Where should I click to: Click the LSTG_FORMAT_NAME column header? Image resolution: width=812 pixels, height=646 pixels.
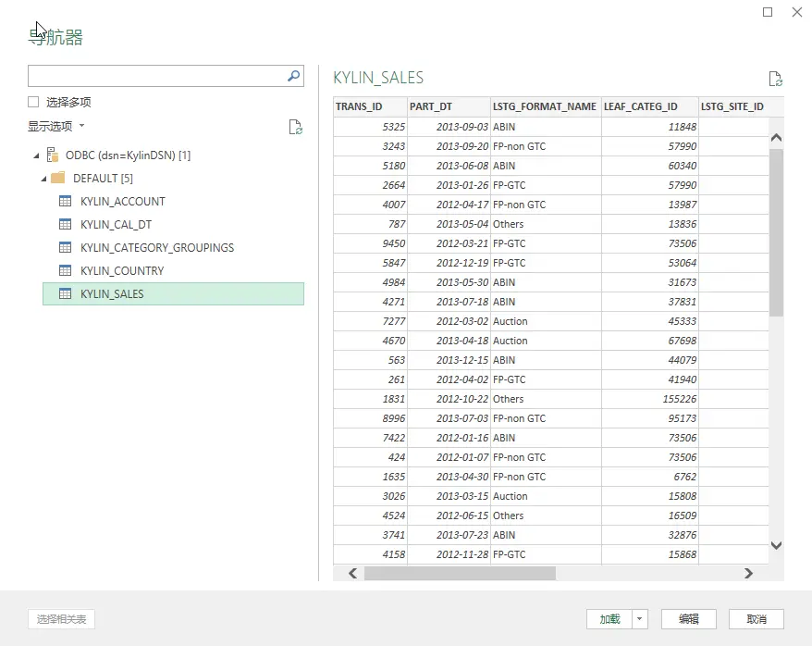(x=546, y=106)
